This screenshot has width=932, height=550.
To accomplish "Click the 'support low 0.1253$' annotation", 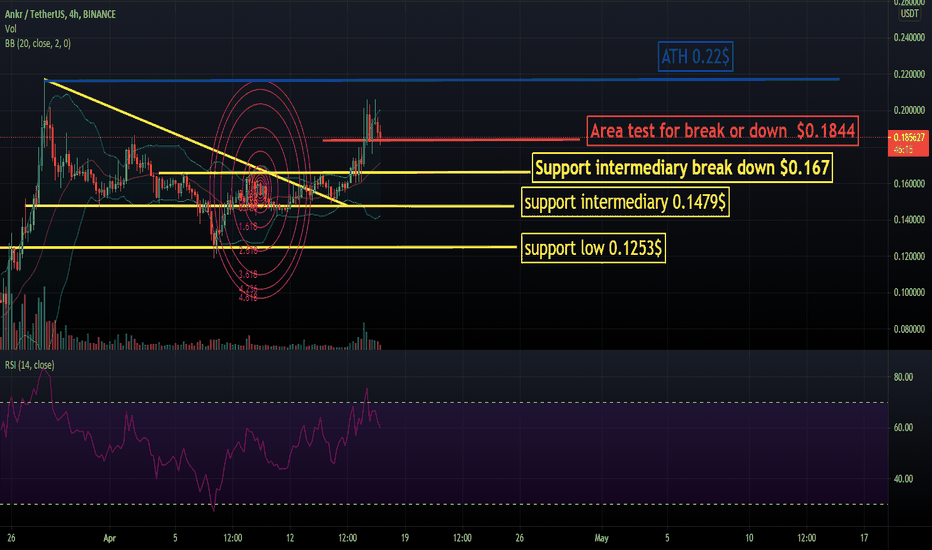I will pyautogui.click(x=593, y=248).
